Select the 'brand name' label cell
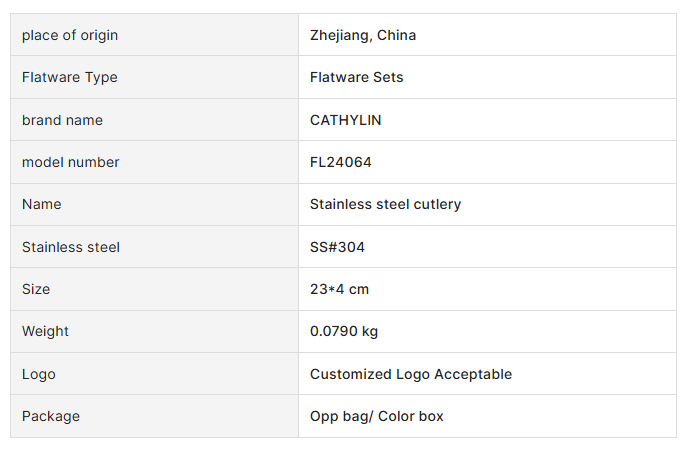The image size is (688, 451). tap(62, 120)
